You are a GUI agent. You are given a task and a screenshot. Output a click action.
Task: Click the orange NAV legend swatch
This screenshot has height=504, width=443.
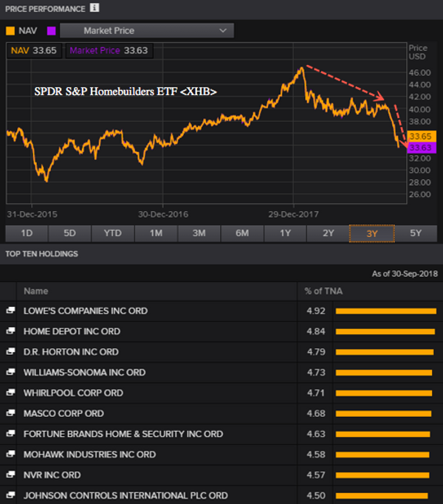[x=10, y=31]
